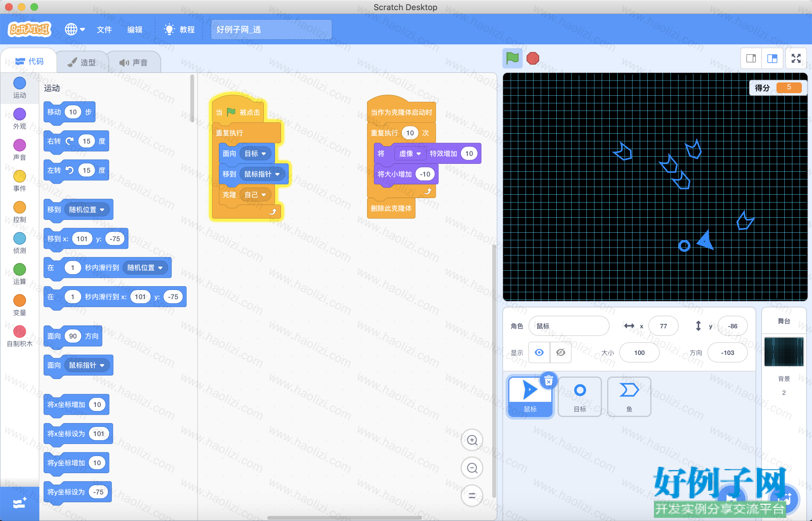
Task: Click the 面向 90 方向 palette block
Action: click(73, 336)
